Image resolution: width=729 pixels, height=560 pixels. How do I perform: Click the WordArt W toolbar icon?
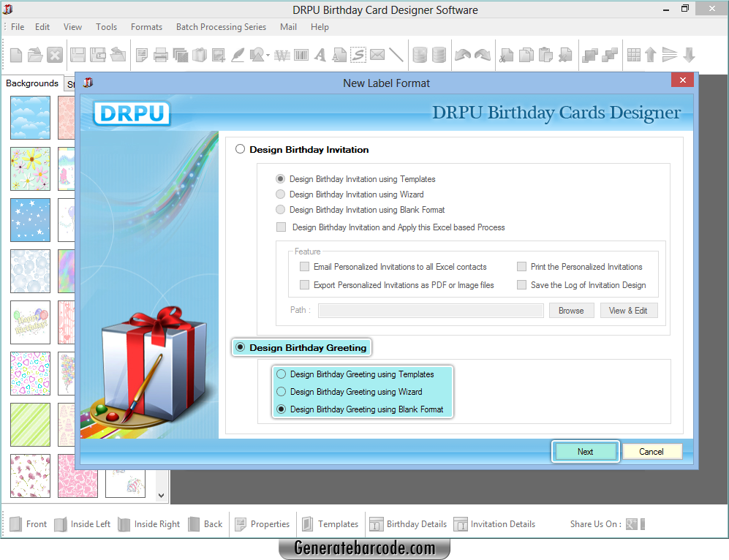[282, 56]
